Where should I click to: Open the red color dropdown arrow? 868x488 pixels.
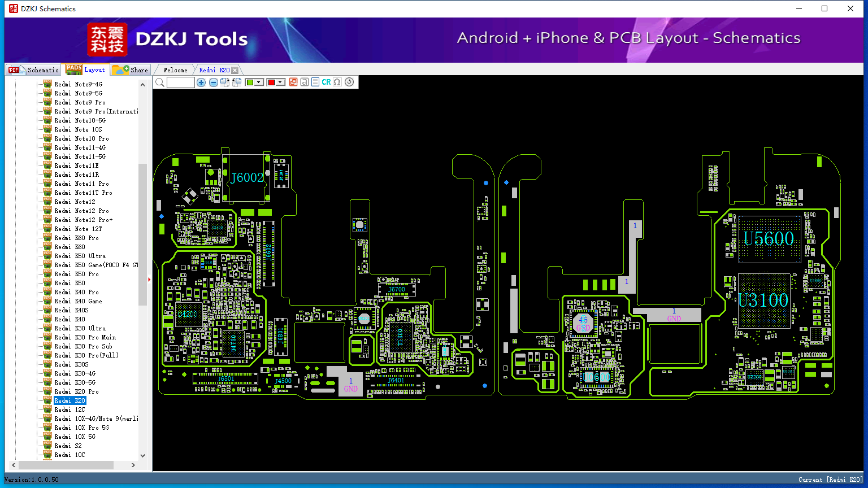[280, 82]
